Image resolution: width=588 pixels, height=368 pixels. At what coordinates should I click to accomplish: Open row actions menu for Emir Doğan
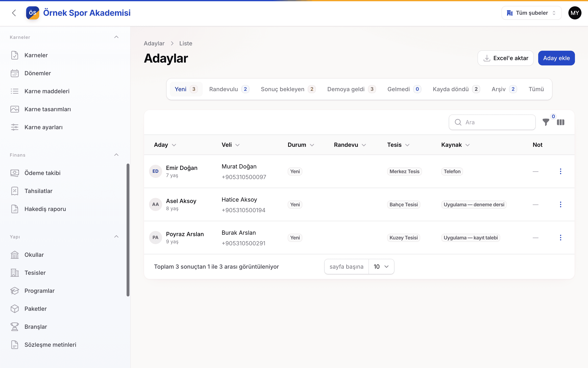(561, 171)
